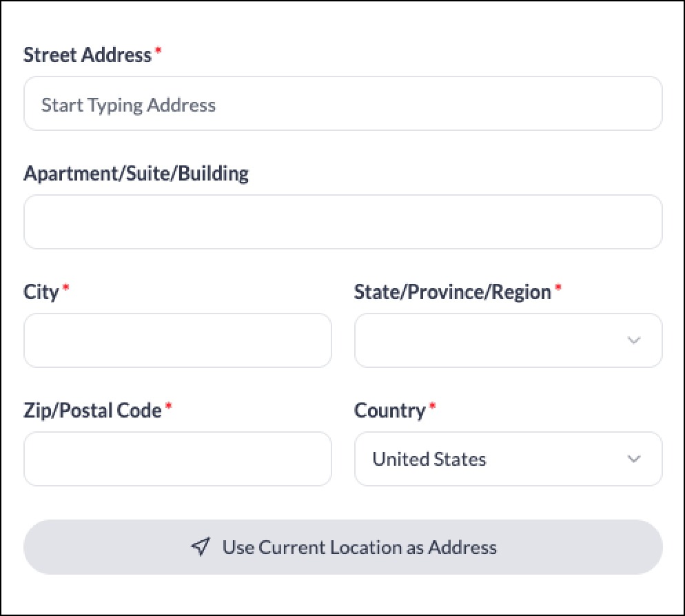685x616 pixels.
Task: Click the Apartment/Suite/Building label
Action: click(x=136, y=174)
